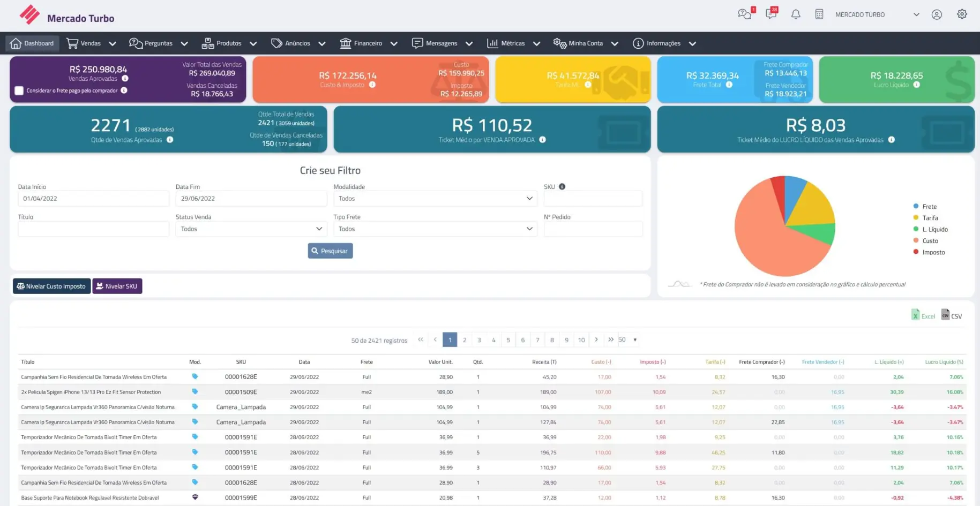Image resolution: width=980 pixels, height=506 pixels.
Task: Expand the Anúncios menu
Action: tap(298, 43)
